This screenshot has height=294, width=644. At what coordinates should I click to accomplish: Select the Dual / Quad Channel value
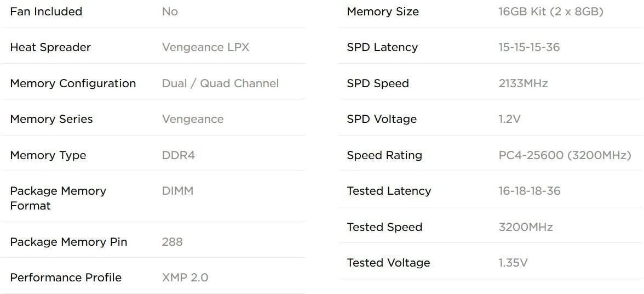220,83
